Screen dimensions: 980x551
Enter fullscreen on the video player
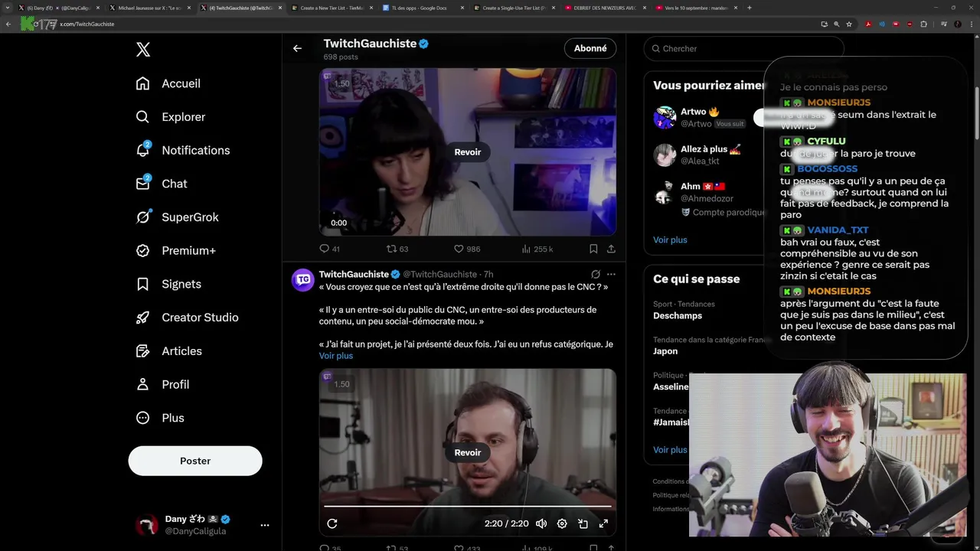click(x=603, y=523)
